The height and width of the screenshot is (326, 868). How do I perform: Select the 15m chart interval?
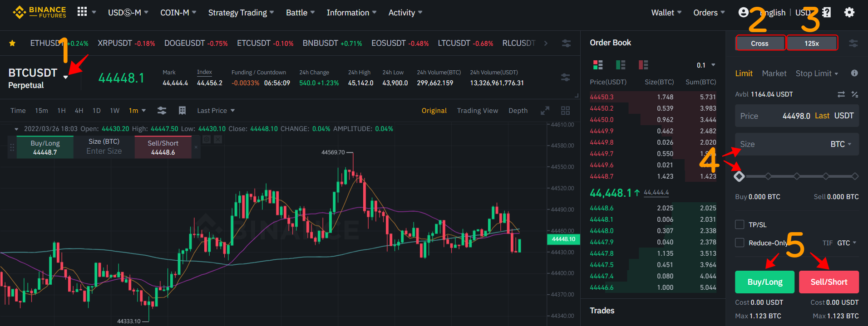41,111
